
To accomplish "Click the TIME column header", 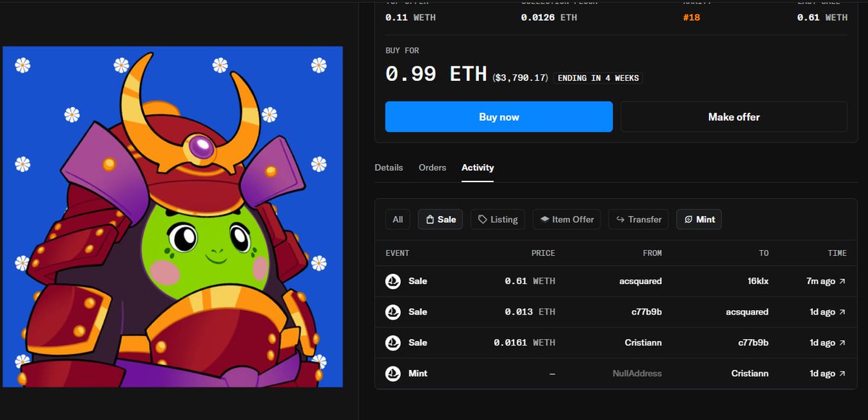I will pyautogui.click(x=838, y=253).
